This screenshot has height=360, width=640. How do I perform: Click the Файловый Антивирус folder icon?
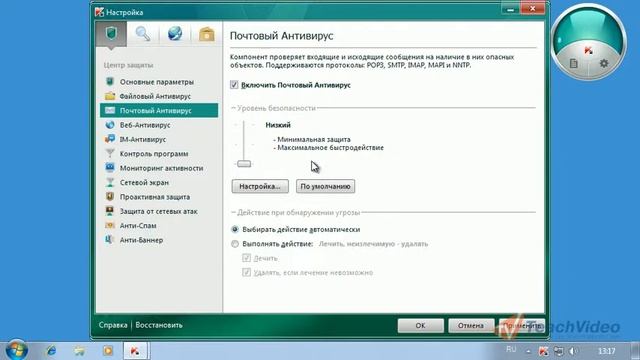click(110, 96)
